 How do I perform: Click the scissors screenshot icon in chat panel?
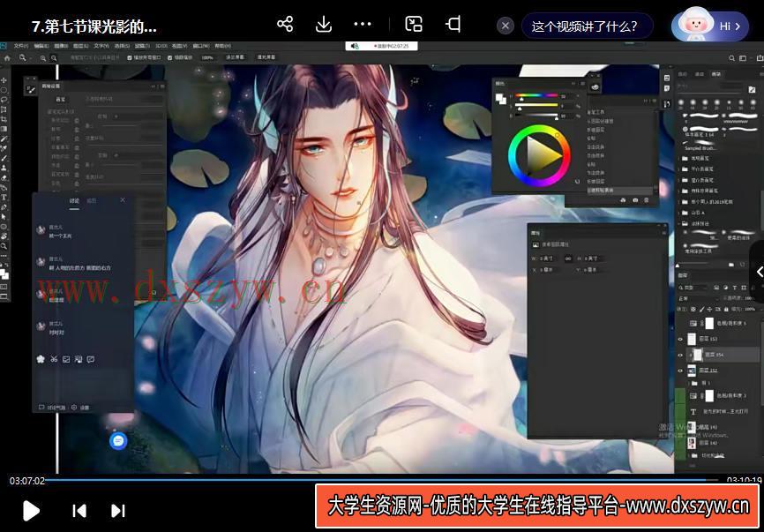54,359
